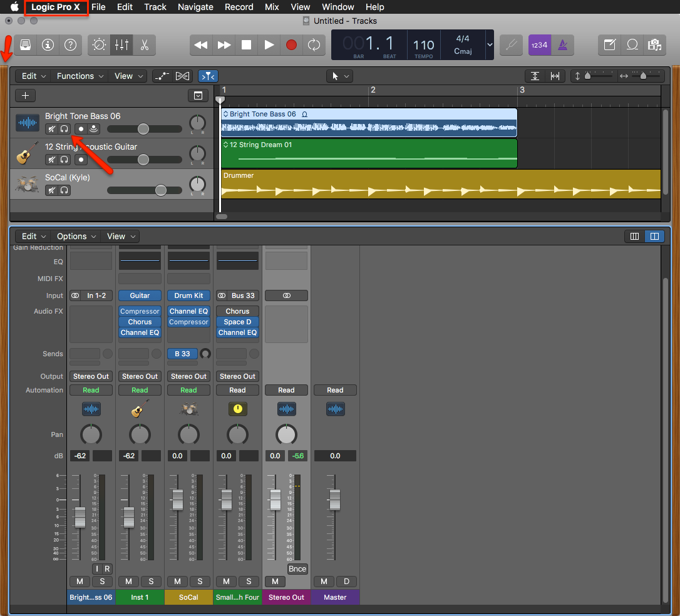Enable the metronome click button
Image resolution: width=680 pixels, height=616 pixels.
click(562, 45)
